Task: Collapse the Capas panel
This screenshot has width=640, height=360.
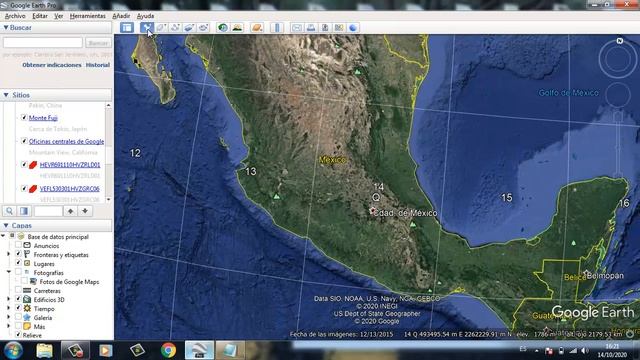Action: [x=6, y=225]
